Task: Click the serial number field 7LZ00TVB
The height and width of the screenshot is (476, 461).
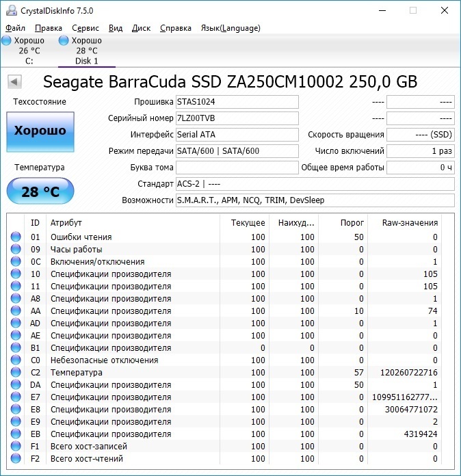Action: click(237, 118)
